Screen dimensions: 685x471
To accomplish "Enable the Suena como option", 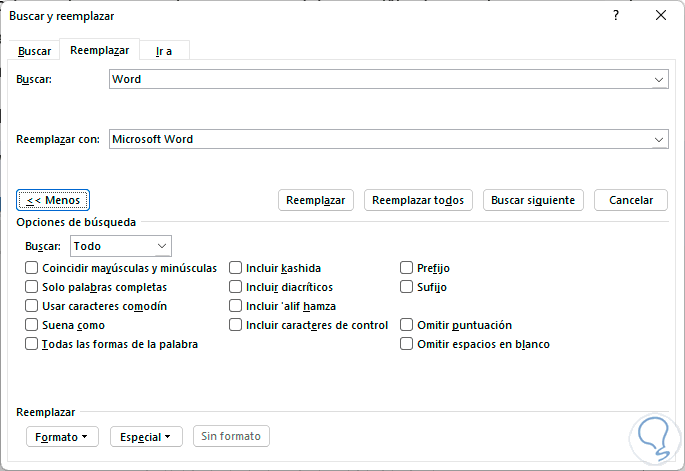I will click(x=33, y=325).
